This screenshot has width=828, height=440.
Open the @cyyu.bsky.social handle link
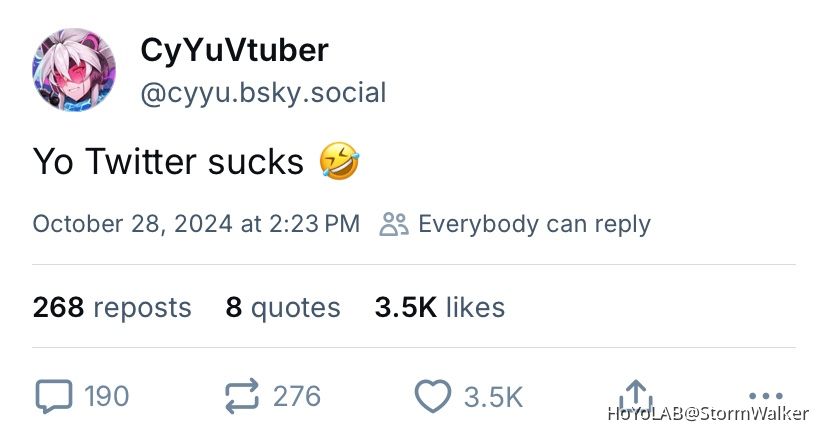pos(263,94)
